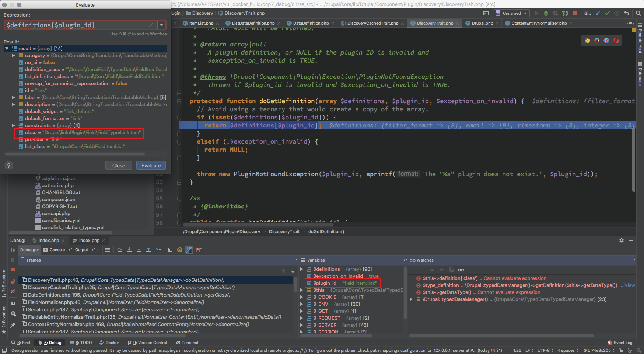Switch to the Drupal.php editor tab
Viewport: 644px width, 354px height.
(x=482, y=23)
